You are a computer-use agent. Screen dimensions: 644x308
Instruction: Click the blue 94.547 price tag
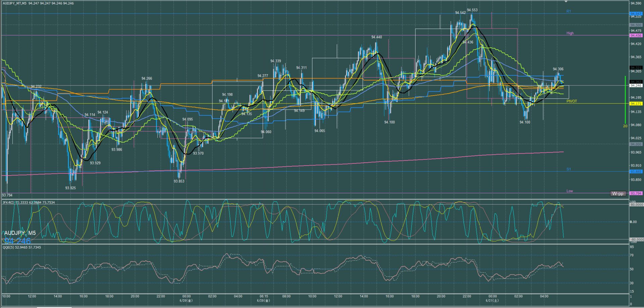click(x=636, y=14)
